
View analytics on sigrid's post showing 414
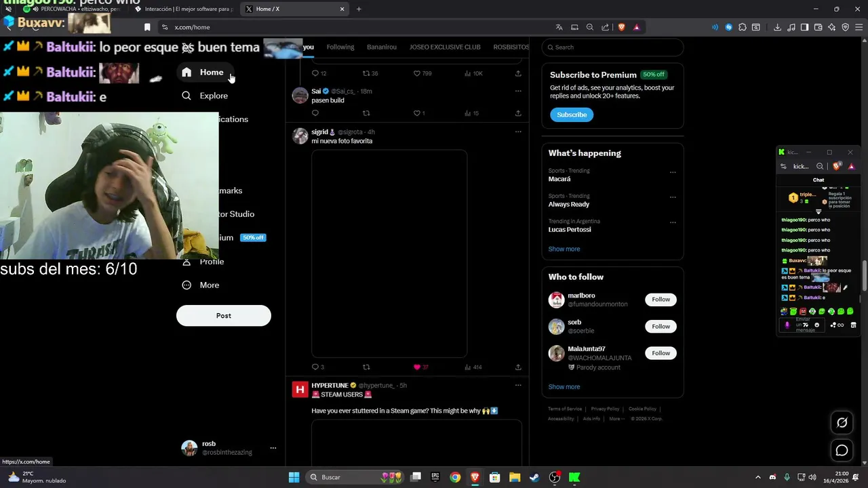click(x=473, y=367)
